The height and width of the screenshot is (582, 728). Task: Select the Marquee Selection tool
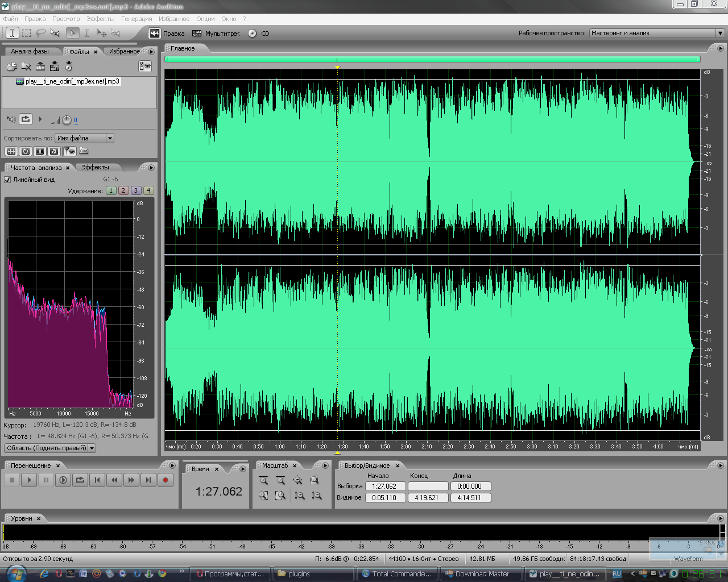click(26, 33)
